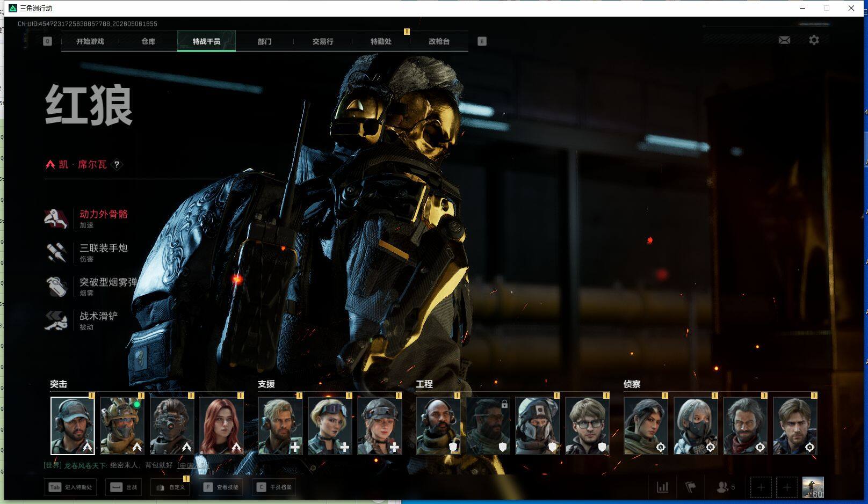
Task: Select the engineer operator wearing glasses
Action: (587, 426)
